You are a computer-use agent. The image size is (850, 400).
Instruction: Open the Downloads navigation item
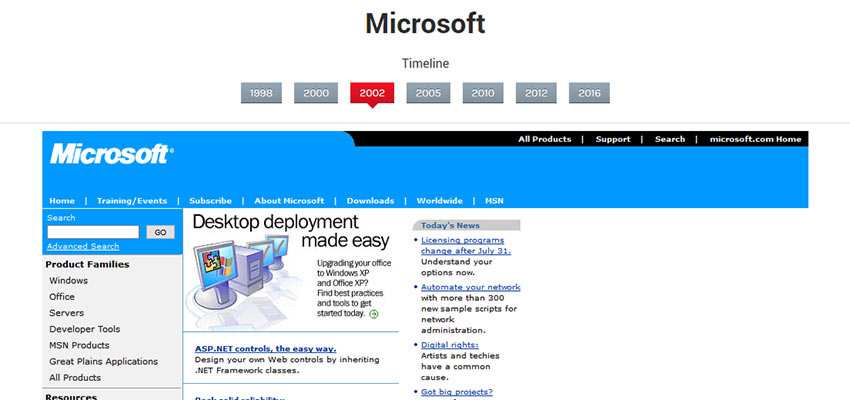[x=370, y=201]
